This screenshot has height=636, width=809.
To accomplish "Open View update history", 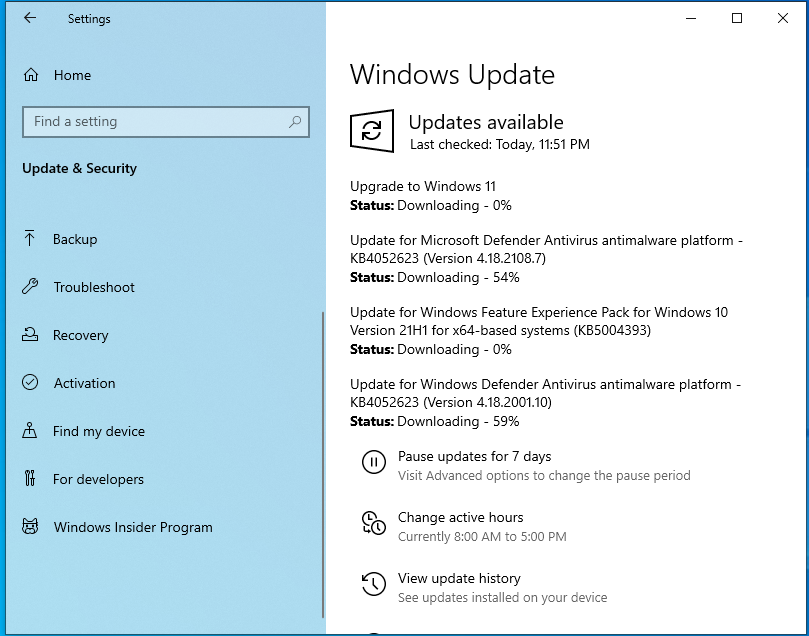I will 459,578.
